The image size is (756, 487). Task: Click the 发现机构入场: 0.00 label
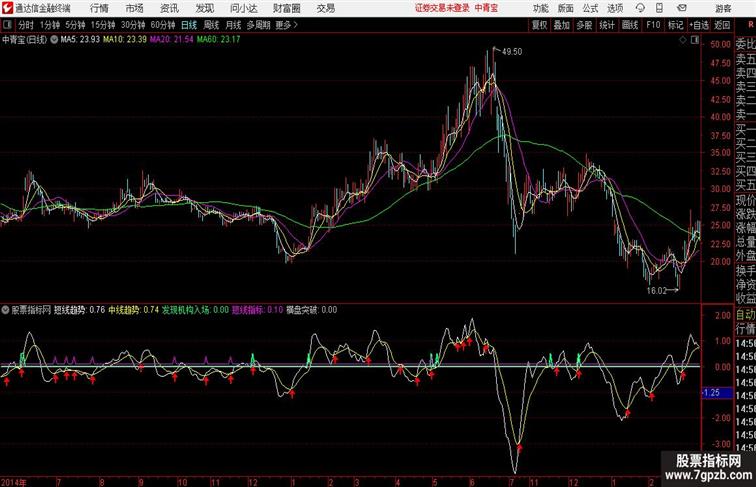(195, 310)
